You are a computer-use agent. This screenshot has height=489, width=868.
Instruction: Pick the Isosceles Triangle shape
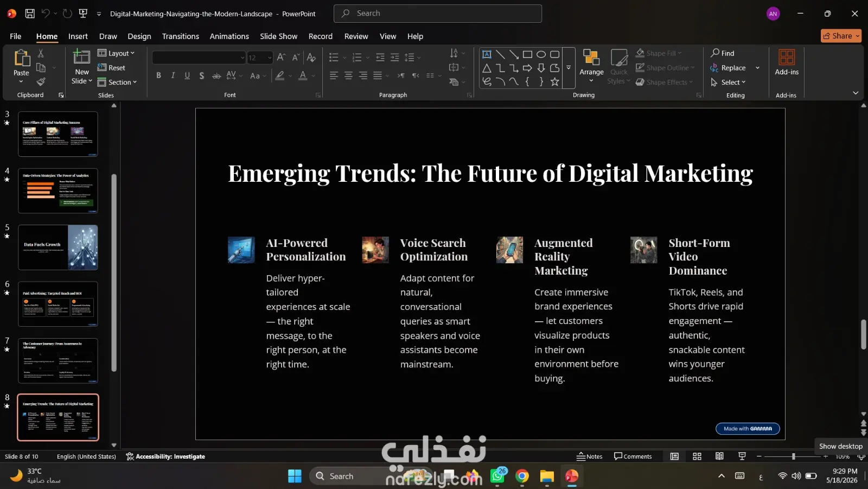(x=487, y=68)
